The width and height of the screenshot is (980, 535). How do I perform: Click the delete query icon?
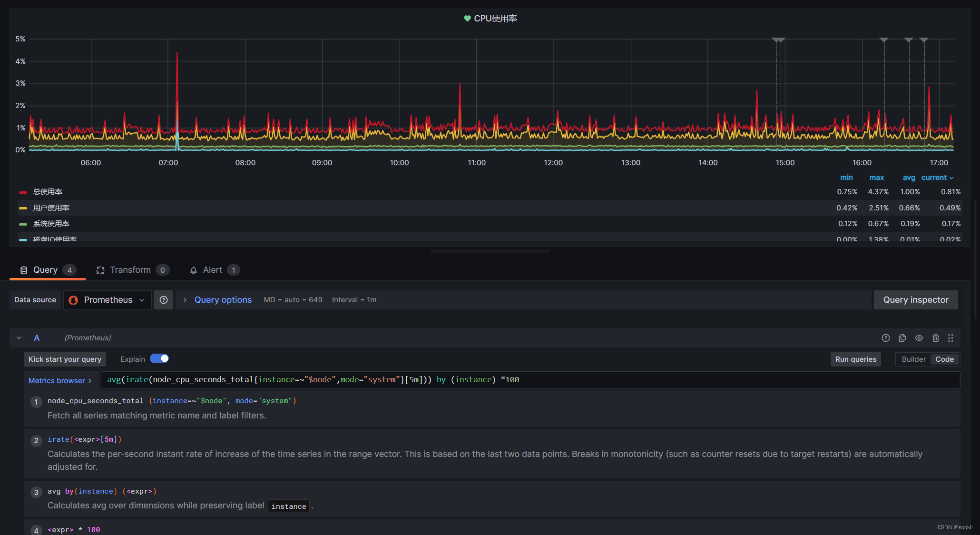[935, 337]
